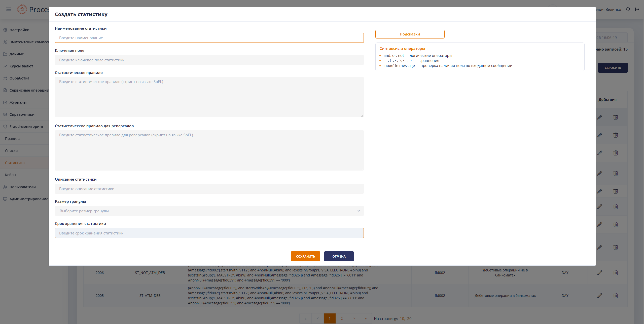The height and width of the screenshot is (324, 644).
Task: Click edit pencil for ST_NOT_ATM_DEB row
Action: (x=600, y=273)
